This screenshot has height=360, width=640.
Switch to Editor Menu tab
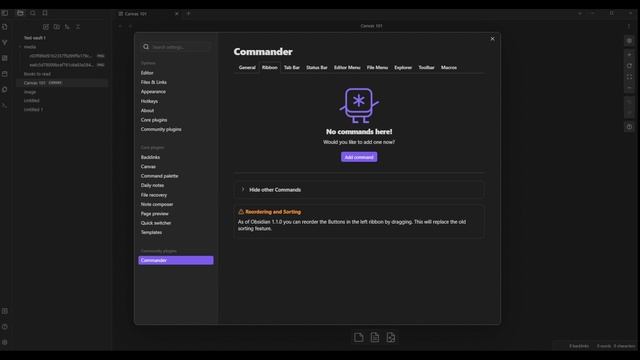(347, 67)
